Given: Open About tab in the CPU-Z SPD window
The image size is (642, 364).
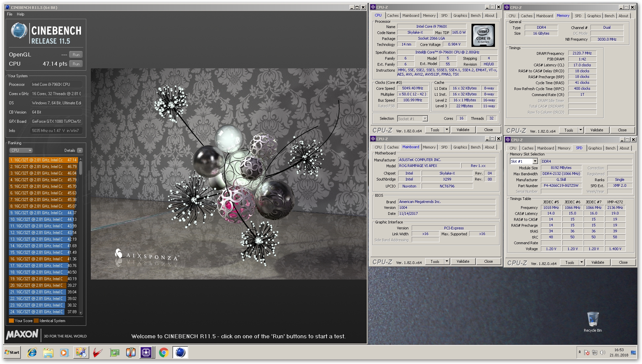Looking at the screenshot, I should tap(624, 148).
